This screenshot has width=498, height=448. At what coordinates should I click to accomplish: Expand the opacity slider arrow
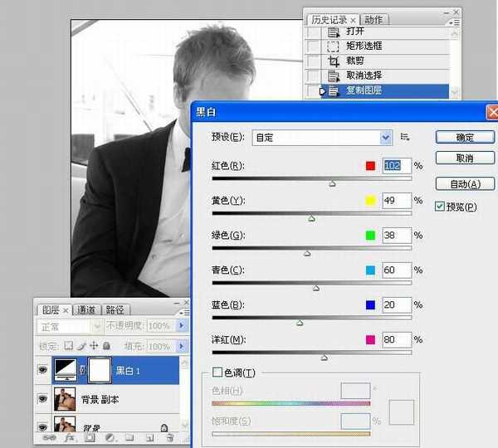[x=181, y=327]
